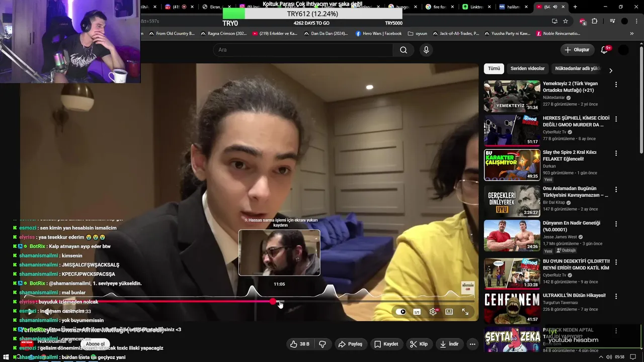Viewport: 644px width, 362px height.
Task: Open the ULTRAKILL CEHENNEM thumbnail
Action: point(512,307)
